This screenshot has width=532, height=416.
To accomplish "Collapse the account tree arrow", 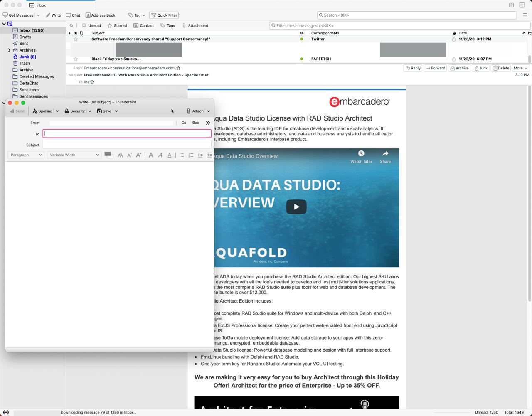I will click(x=4, y=24).
